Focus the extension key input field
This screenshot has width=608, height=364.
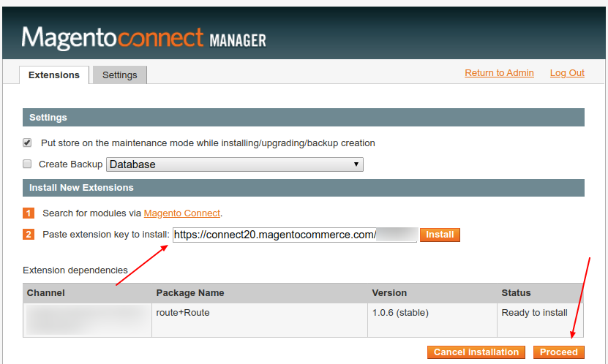294,235
